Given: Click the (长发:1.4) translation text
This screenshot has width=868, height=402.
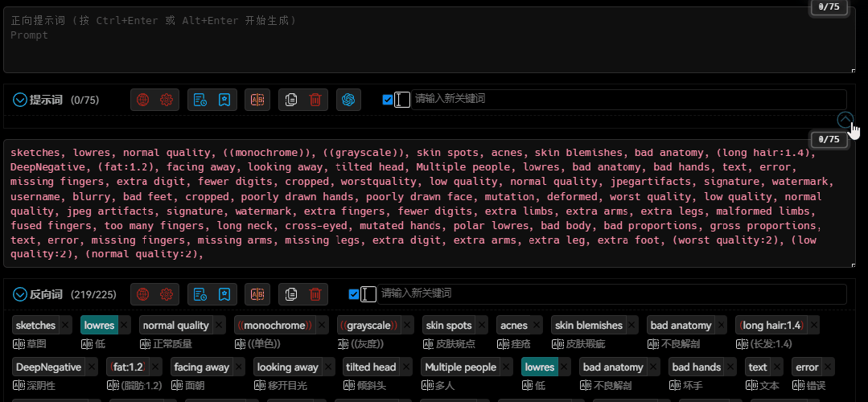Looking at the screenshot, I should pyautogui.click(x=771, y=344).
